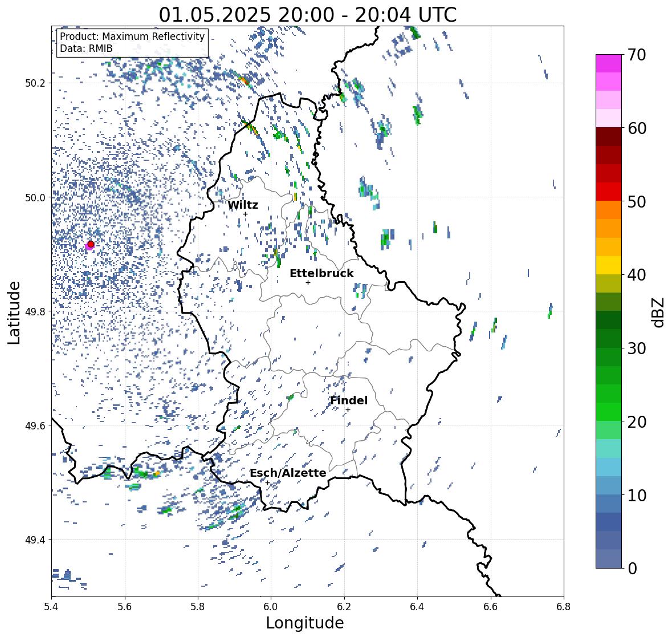Click the Esch/Alzette city label
This screenshot has width=672, height=637.
(x=288, y=473)
